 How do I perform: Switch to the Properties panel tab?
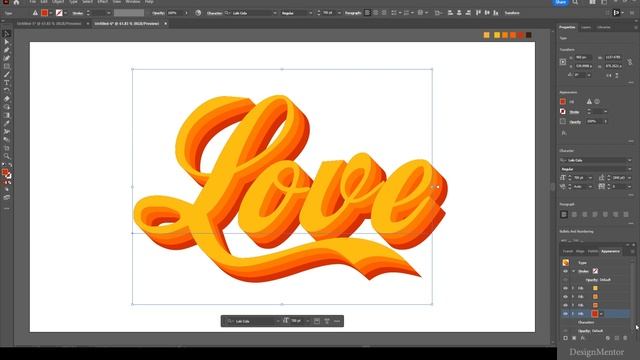point(567,27)
